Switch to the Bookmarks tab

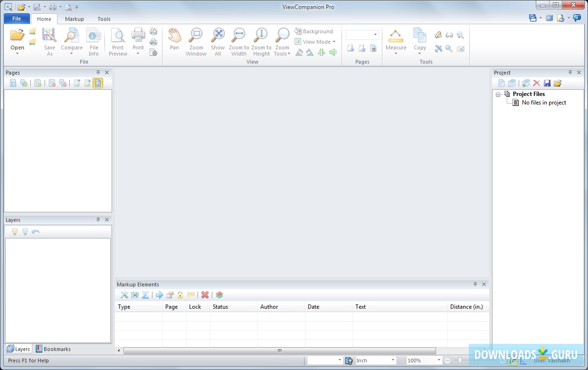pos(53,349)
